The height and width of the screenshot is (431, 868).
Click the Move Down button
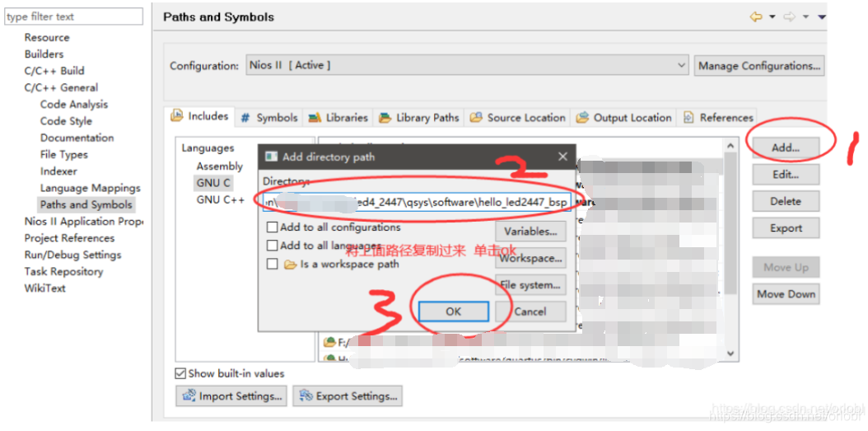[786, 294]
